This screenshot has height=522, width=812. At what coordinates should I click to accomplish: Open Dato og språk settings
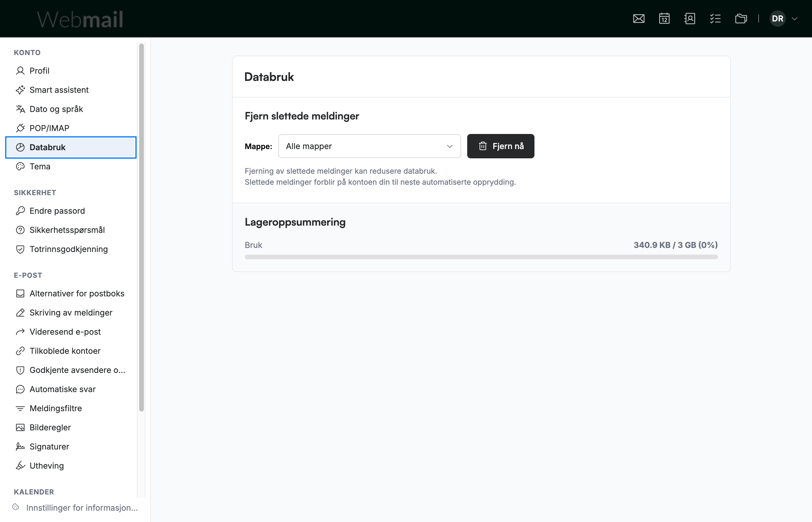(x=71, y=109)
